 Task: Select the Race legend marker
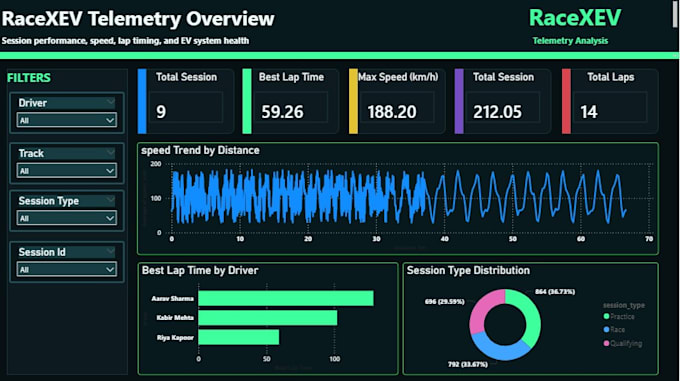[x=606, y=329]
